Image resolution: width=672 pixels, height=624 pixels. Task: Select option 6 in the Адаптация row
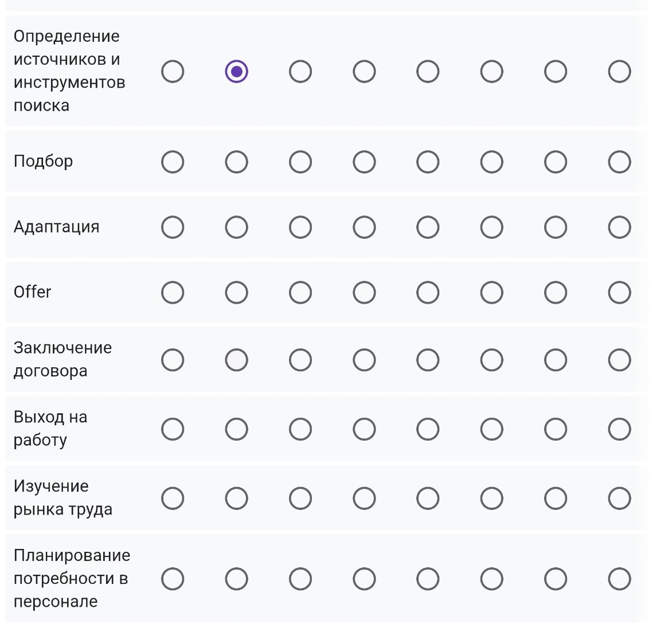point(491,226)
